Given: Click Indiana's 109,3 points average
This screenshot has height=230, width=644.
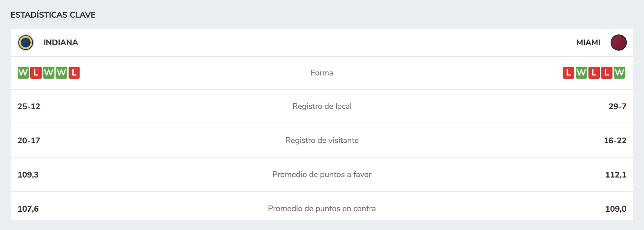Looking at the screenshot, I should [x=28, y=175].
